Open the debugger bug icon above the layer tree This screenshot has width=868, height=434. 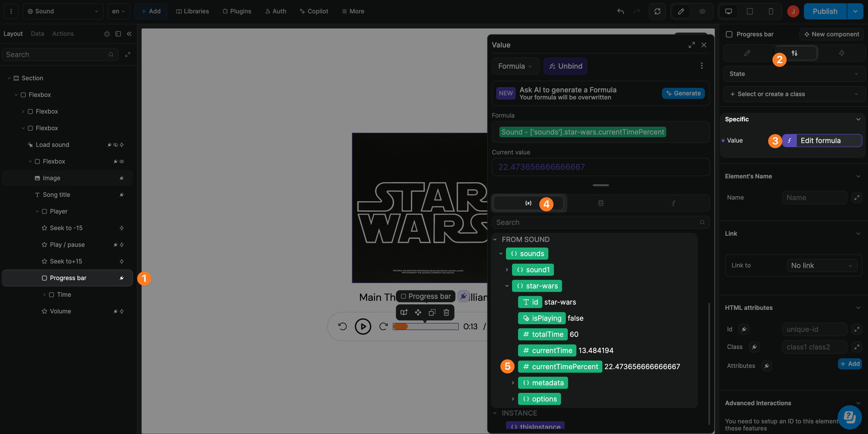[107, 34]
